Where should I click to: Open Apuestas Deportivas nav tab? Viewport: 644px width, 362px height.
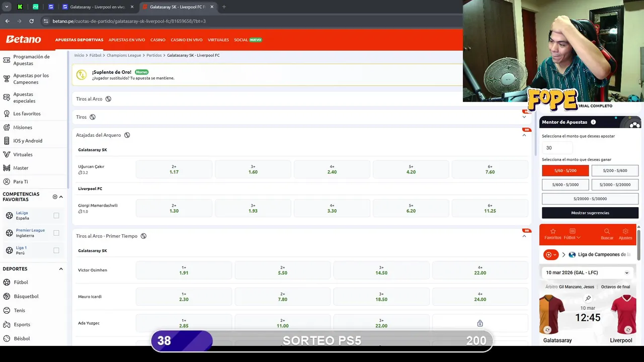click(x=79, y=40)
